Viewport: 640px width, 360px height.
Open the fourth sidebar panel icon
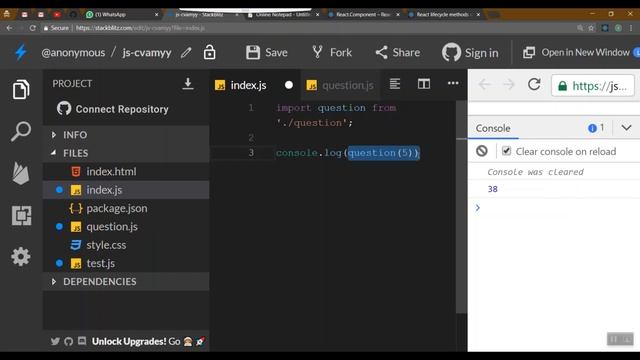pos(21,215)
